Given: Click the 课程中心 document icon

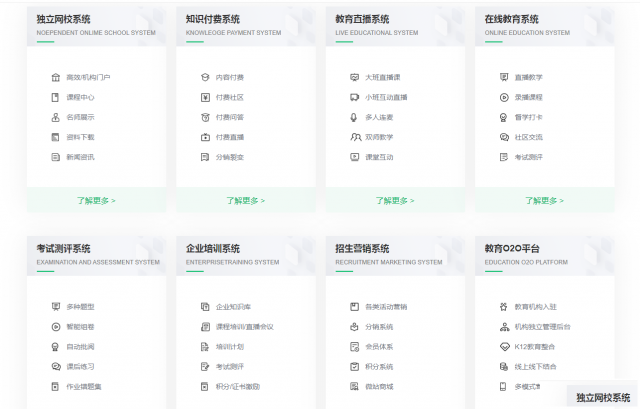Looking at the screenshot, I should tap(56, 97).
